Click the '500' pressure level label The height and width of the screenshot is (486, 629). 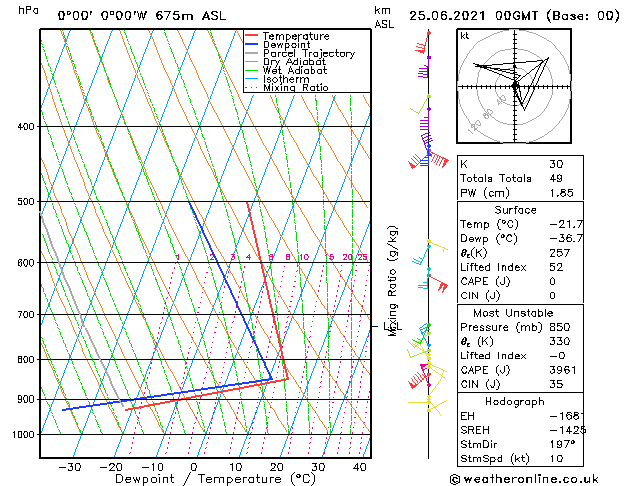[x=27, y=202]
